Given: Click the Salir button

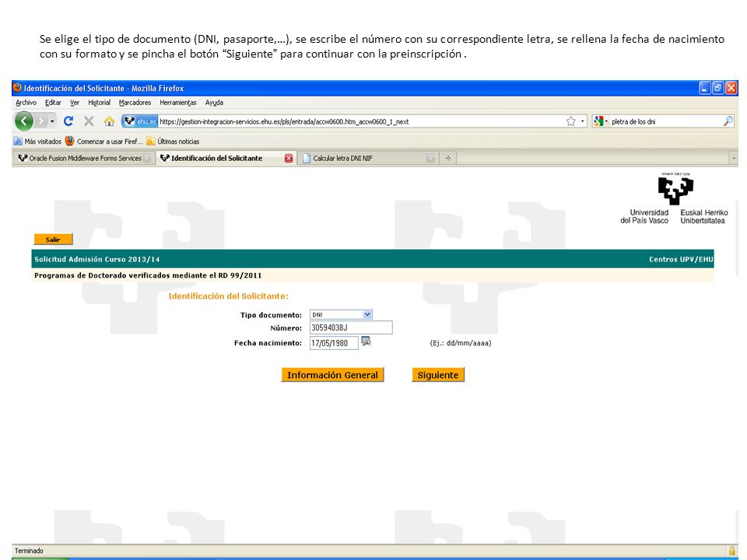Looking at the screenshot, I should [53, 240].
